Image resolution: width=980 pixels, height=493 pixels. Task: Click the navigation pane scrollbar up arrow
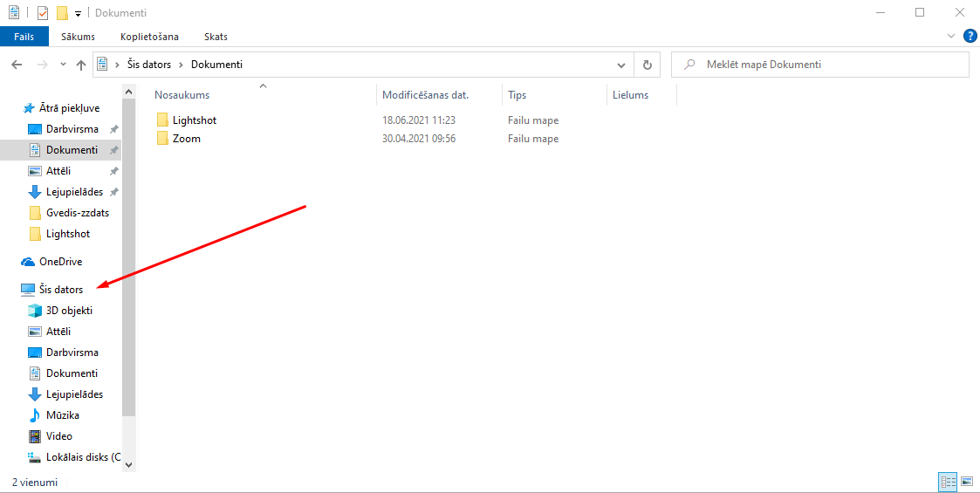pos(129,92)
